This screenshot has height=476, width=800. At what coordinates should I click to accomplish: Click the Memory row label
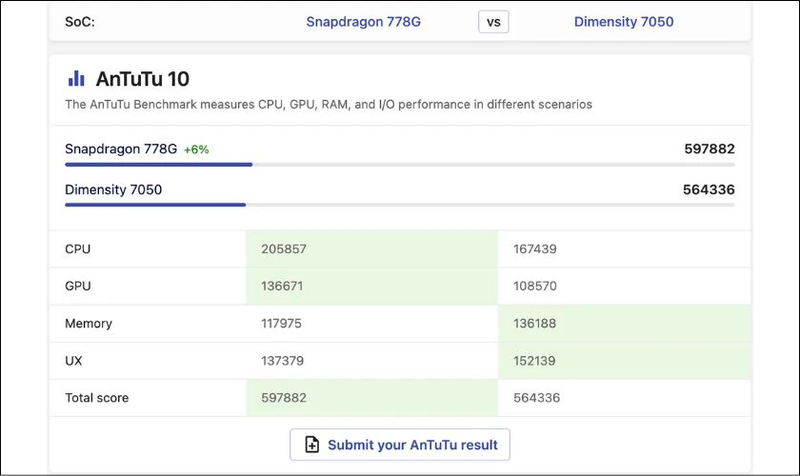point(88,323)
